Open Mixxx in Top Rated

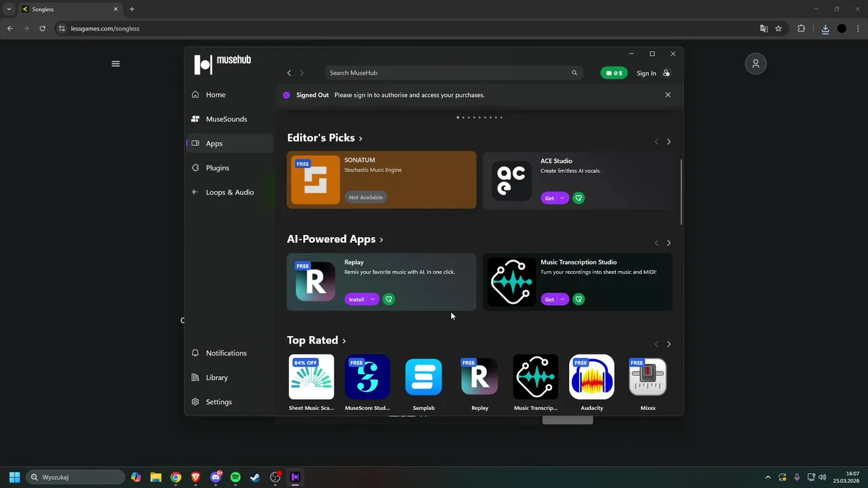[648, 377]
